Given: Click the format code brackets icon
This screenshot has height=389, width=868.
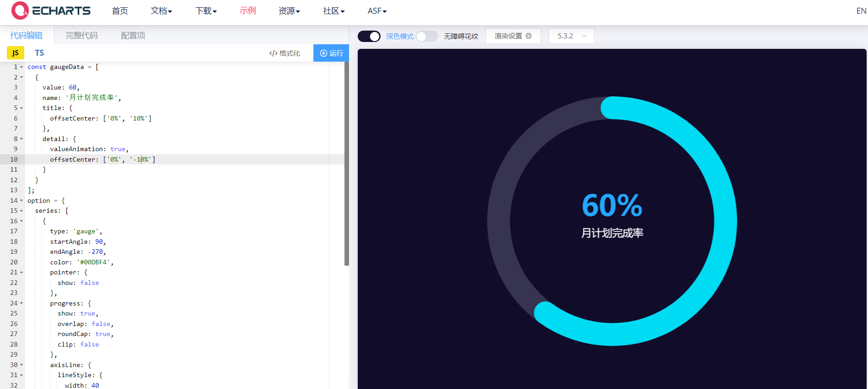Looking at the screenshot, I should [273, 53].
